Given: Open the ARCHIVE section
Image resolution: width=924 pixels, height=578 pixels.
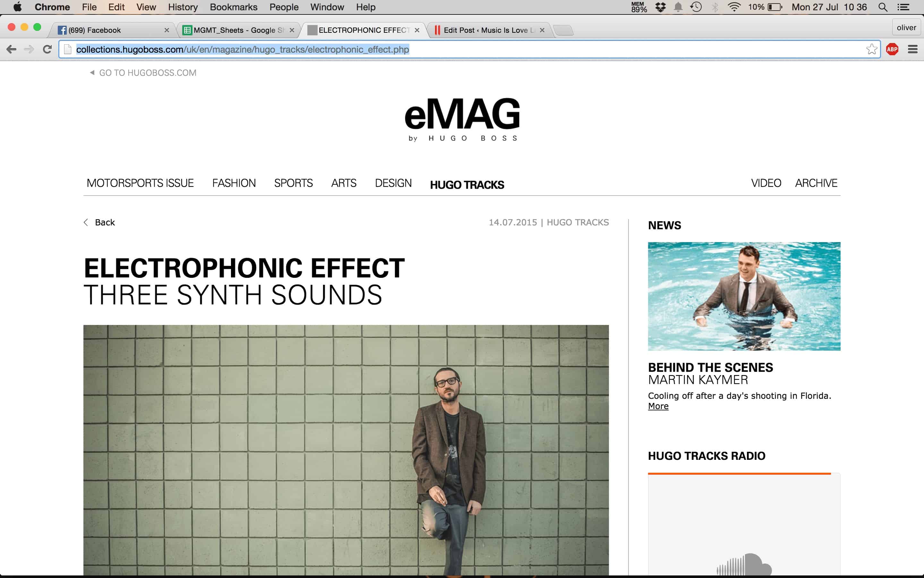Looking at the screenshot, I should 816,183.
